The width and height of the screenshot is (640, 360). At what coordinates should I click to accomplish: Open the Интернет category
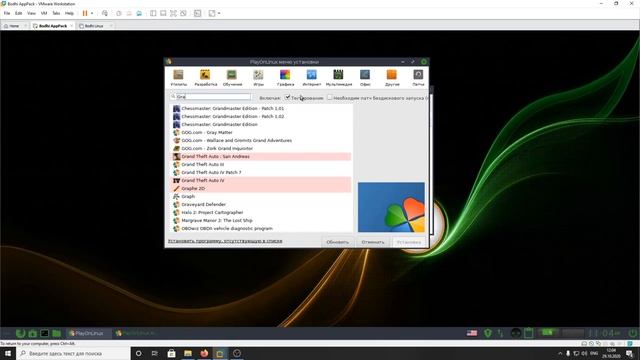coord(311,78)
